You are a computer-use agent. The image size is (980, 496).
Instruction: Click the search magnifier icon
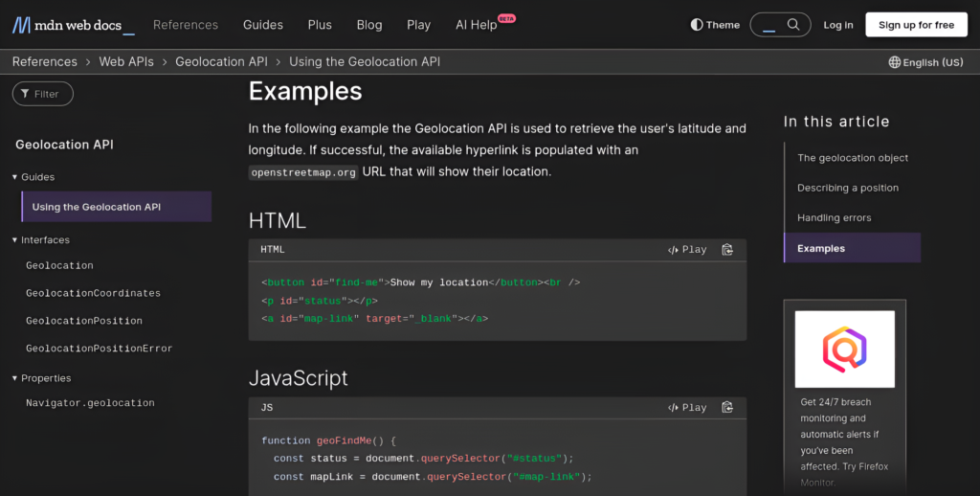pos(793,25)
